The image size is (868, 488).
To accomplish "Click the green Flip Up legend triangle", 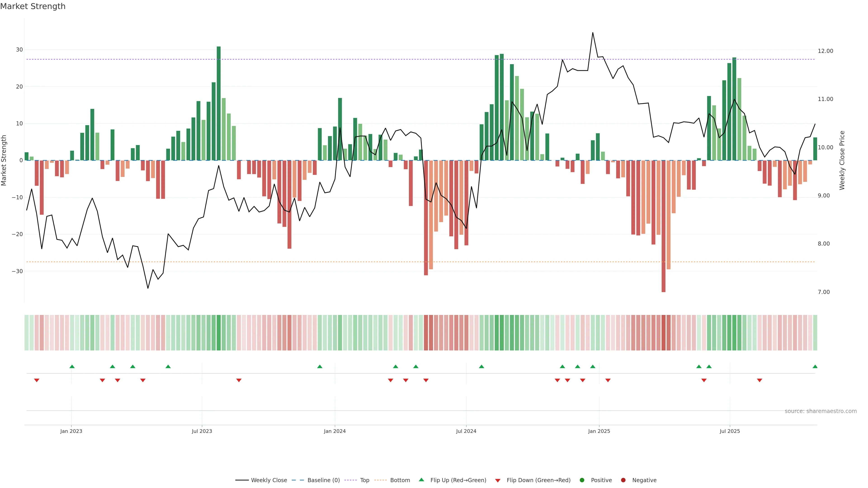I will 421,480.
